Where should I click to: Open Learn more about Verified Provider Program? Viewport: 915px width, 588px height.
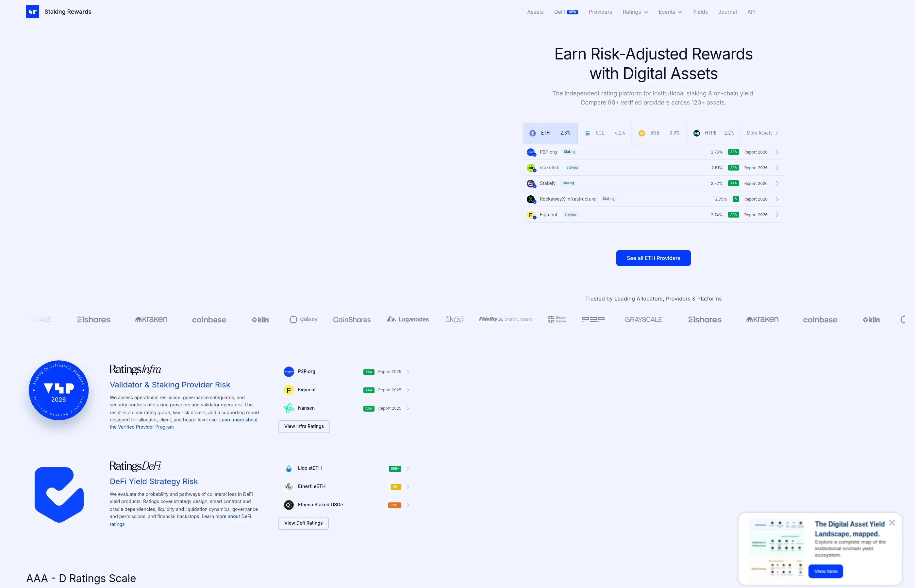(184, 423)
